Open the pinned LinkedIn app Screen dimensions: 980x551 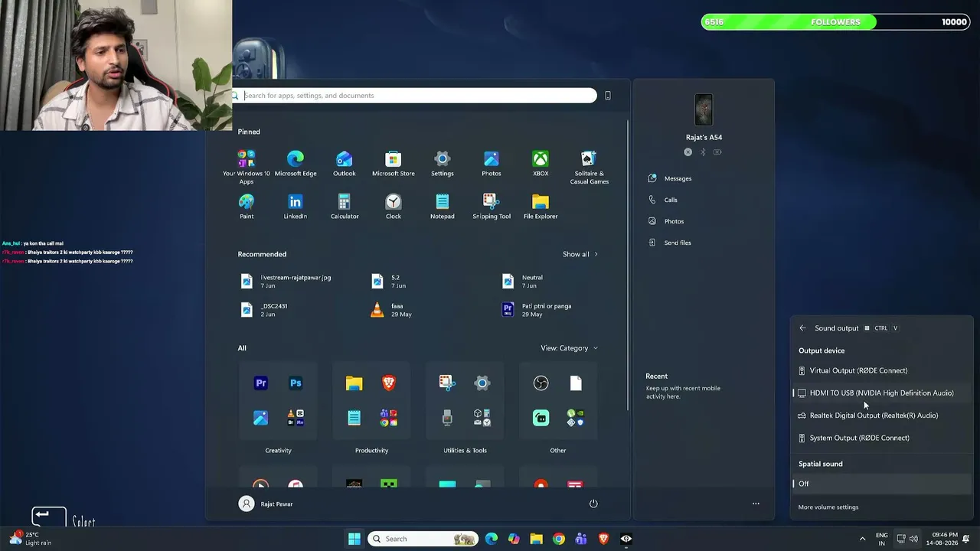click(x=296, y=207)
